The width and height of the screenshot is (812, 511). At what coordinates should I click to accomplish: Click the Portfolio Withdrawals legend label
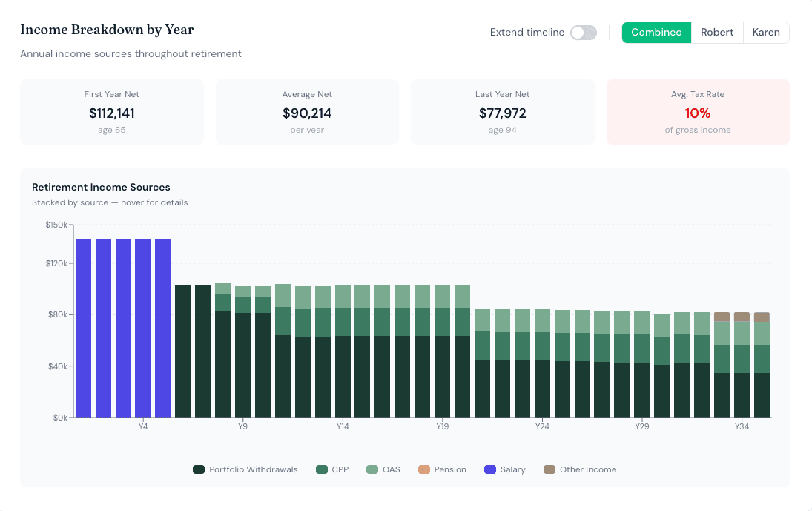tap(253, 469)
